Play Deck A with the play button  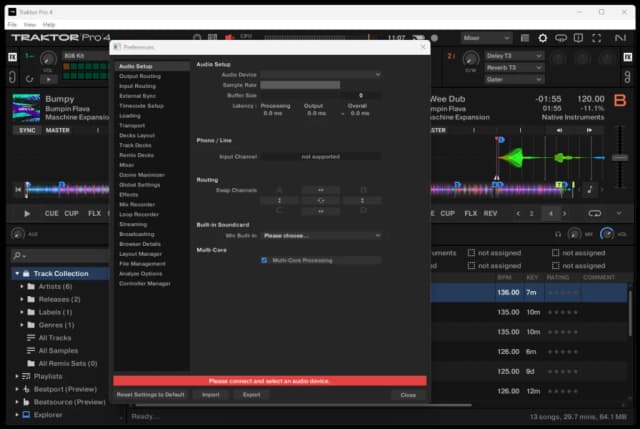coord(27,213)
